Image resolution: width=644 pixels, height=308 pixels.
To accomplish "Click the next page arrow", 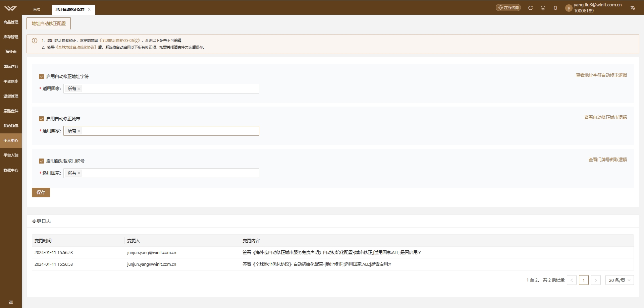I will tap(596, 280).
